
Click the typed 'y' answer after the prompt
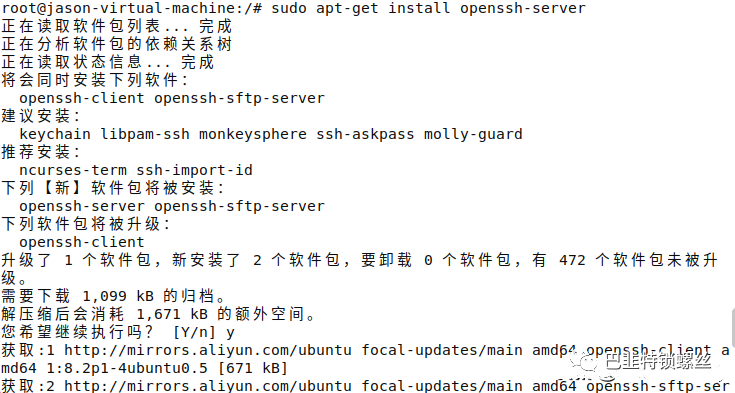(x=230, y=333)
